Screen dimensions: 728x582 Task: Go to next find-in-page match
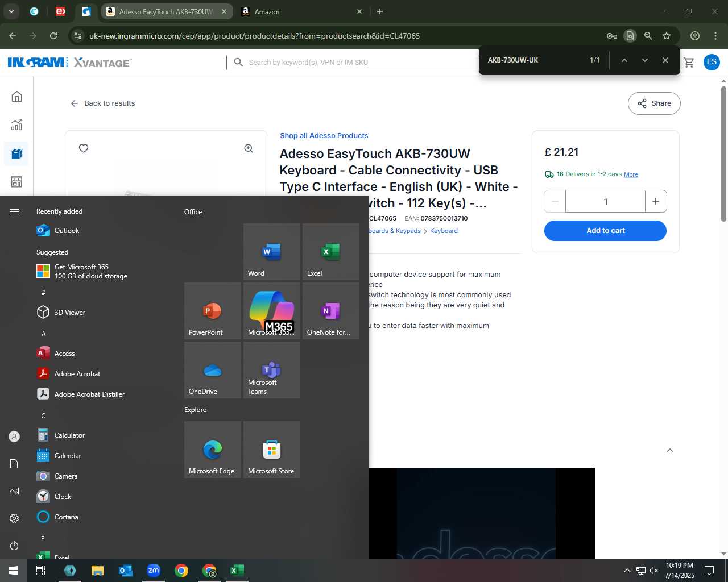pos(644,60)
